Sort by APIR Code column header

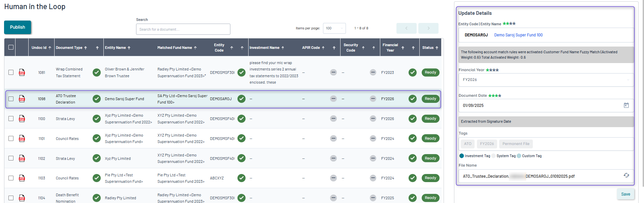pyautogui.click(x=311, y=48)
